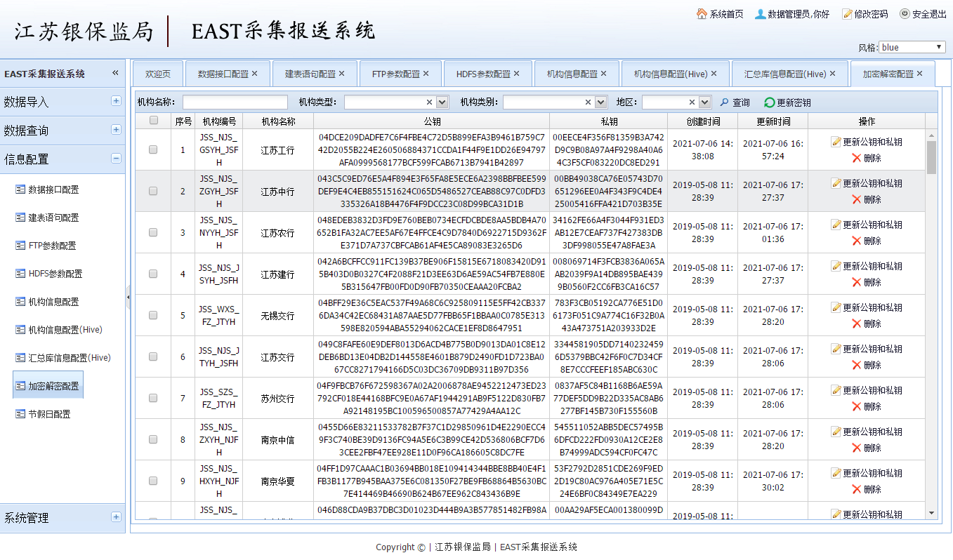Viewport: 953px width, 560px height.
Task: Check the row for 南京中信
Action: click(x=153, y=439)
